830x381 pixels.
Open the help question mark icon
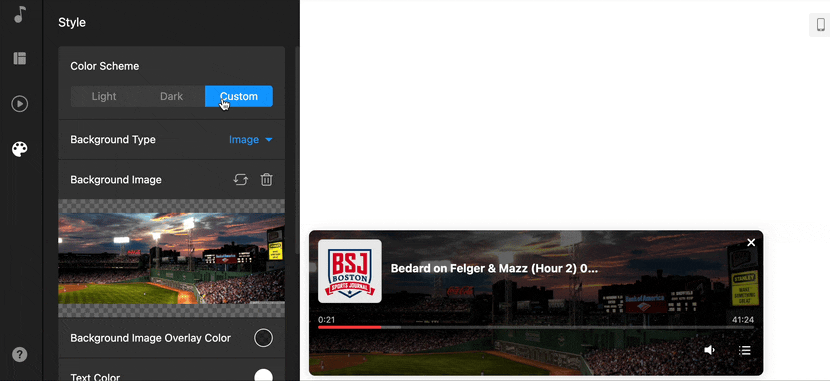click(20, 354)
